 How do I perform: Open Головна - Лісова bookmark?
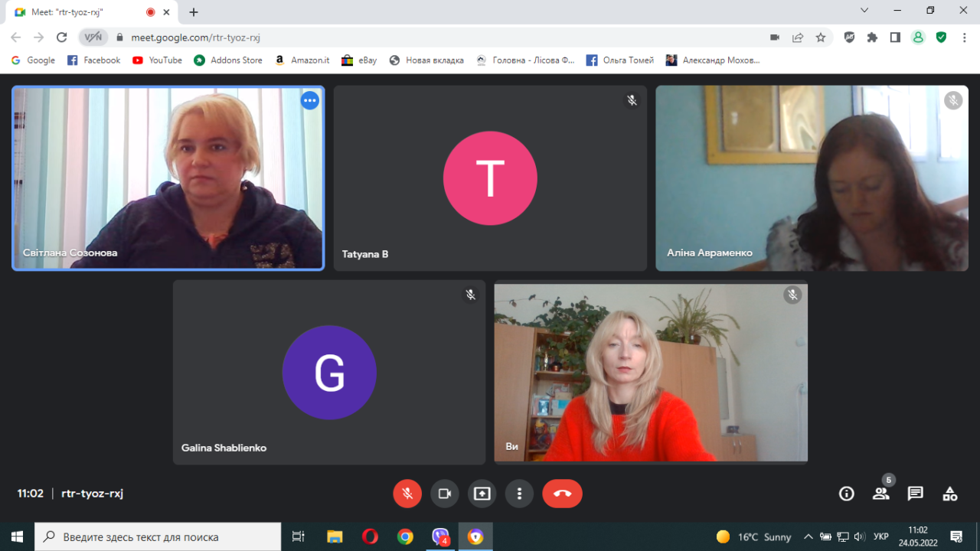coord(525,60)
